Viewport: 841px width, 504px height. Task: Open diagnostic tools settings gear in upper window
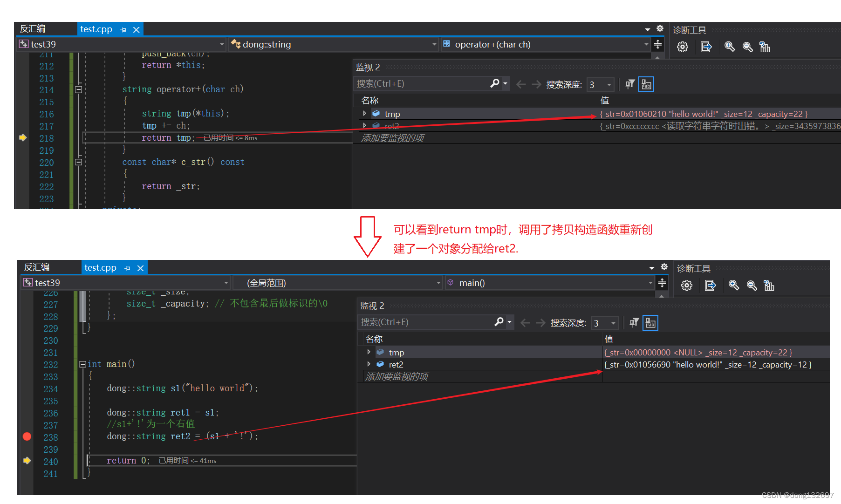[683, 47]
